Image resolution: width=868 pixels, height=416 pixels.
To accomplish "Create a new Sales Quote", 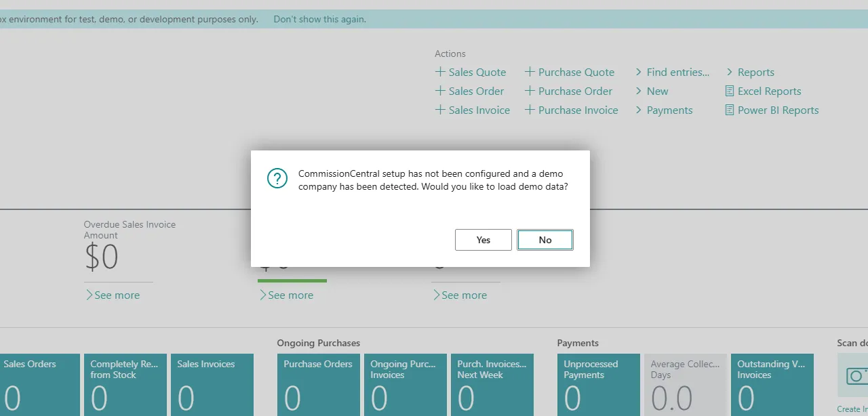I will (x=471, y=72).
